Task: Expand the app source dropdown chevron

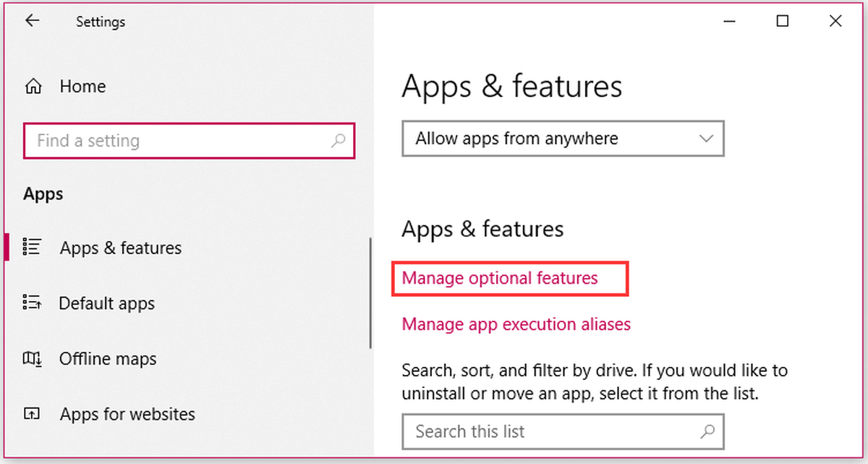Action: pyautogui.click(x=707, y=138)
